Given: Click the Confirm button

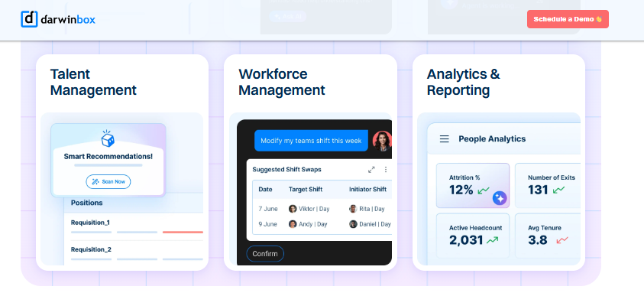Looking at the screenshot, I should [x=265, y=254].
